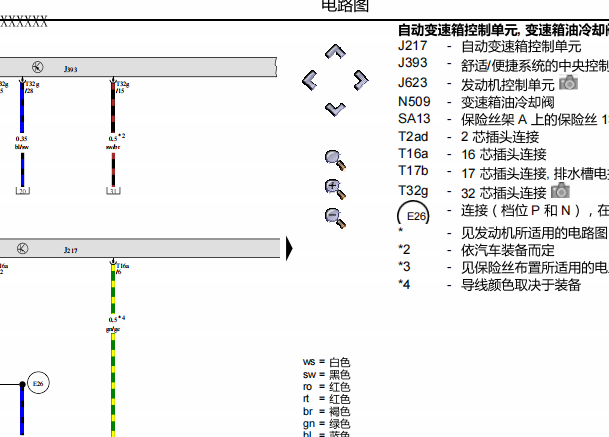The width and height of the screenshot is (609, 437).
Task: Click the 0.5 sw/br wire label
Action: click(116, 142)
